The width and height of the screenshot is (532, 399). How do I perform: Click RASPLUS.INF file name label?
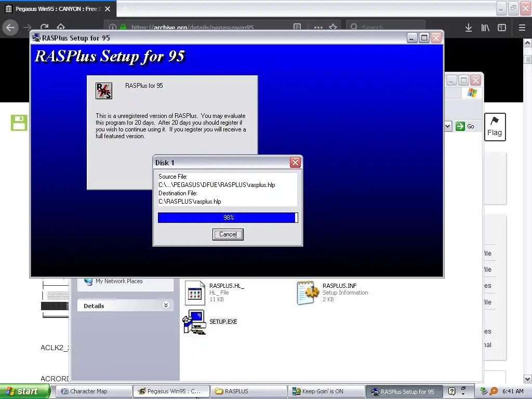tap(339, 286)
